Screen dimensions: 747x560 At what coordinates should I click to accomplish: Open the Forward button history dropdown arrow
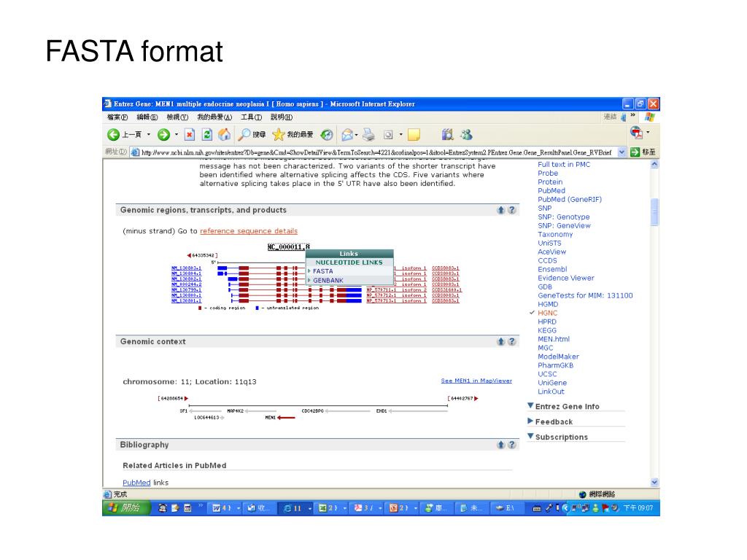177,135
